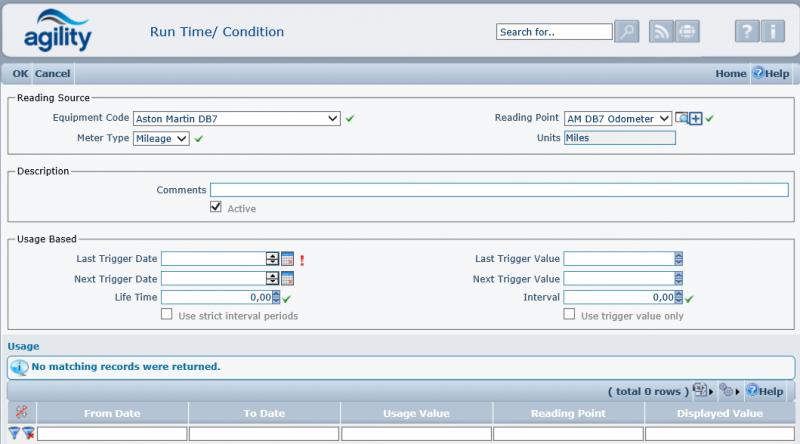Click the Comments text field
Viewport: 800px width, 444px height.
[x=498, y=190]
